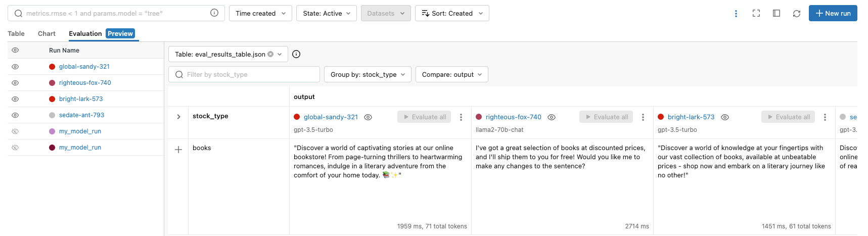Open the bright-lark-573 run link in sidebar
Viewport: 868px width, 236px height.
[x=81, y=99]
